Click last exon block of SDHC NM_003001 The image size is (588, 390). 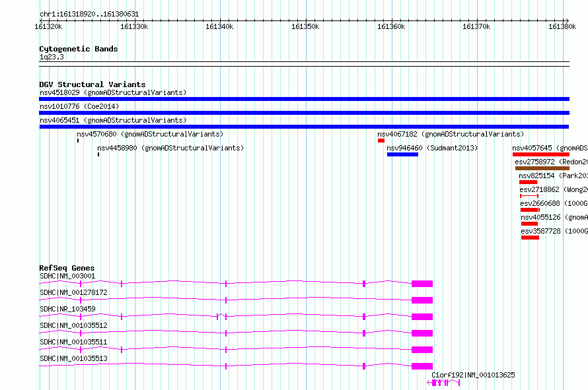pyautogui.click(x=422, y=284)
